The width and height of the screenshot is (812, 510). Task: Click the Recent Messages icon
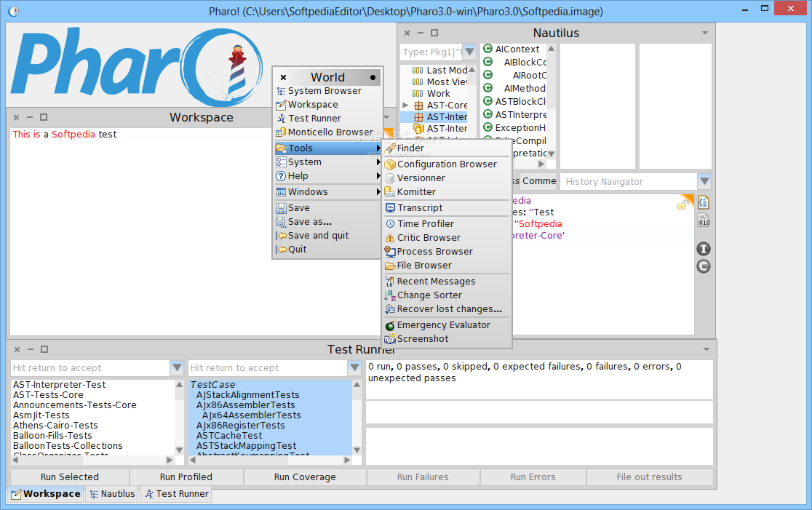tap(390, 282)
